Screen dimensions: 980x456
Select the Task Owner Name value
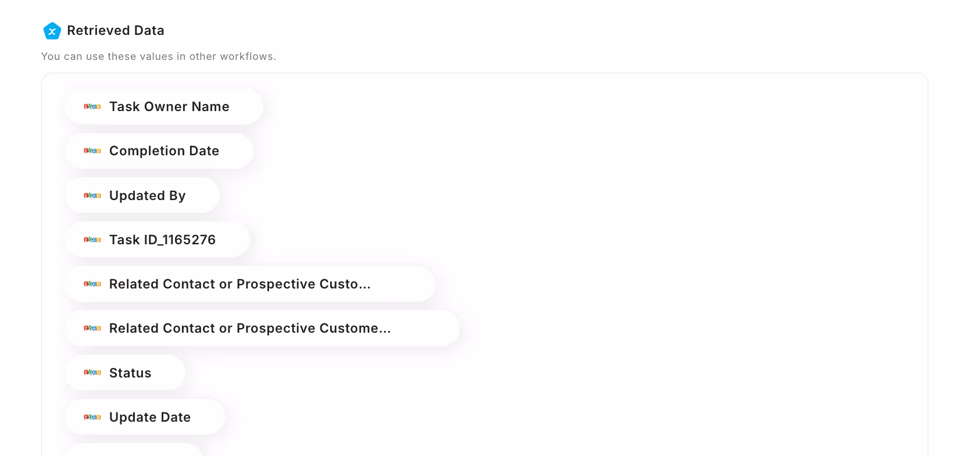164,106
